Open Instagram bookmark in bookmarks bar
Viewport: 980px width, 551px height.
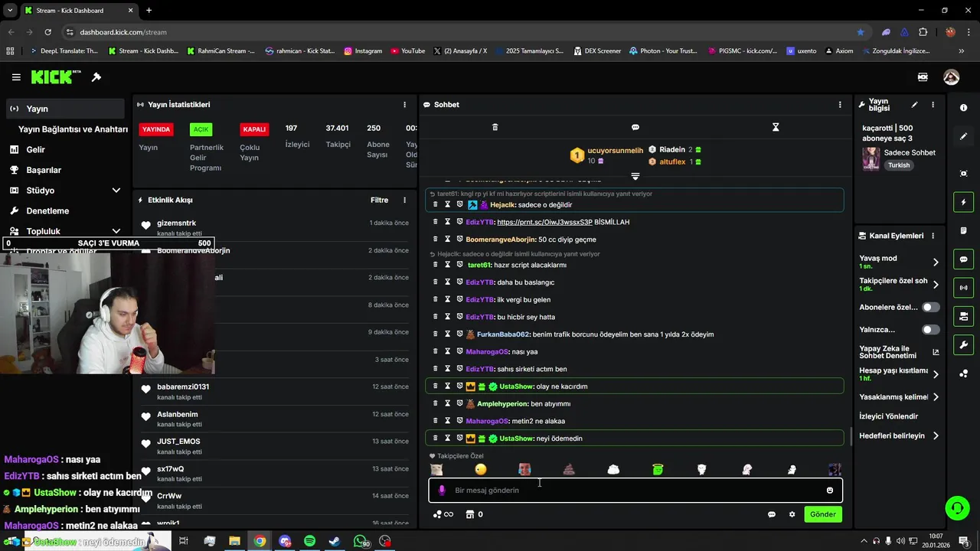point(363,51)
